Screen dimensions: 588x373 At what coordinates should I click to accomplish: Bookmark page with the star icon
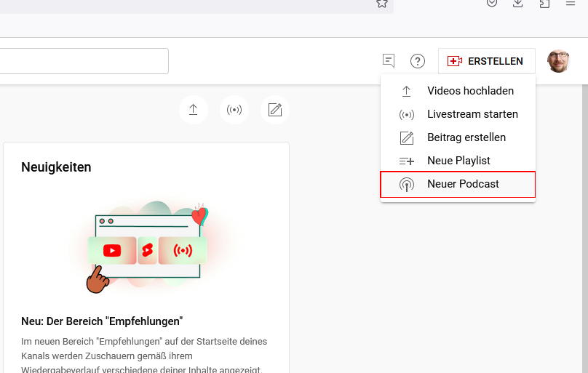click(382, 4)
